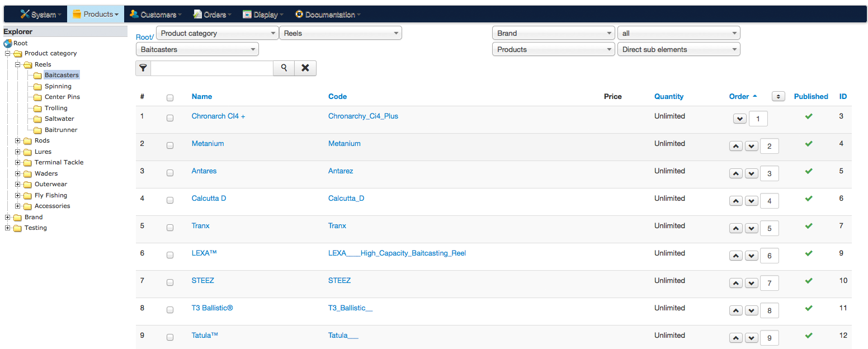Open the Reels breadcrumb dropdown
Image resolution: width=868 pixels, height=349 pixels.
341,33
